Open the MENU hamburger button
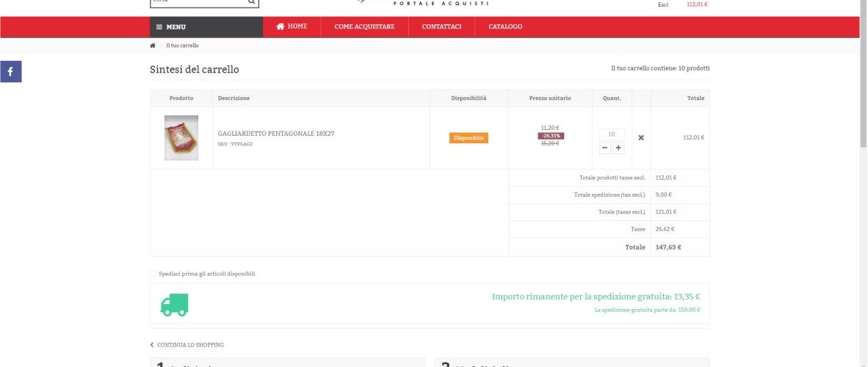Image resolution: width=868 pixels, height=367 pixels. click(x=206, y=27)
